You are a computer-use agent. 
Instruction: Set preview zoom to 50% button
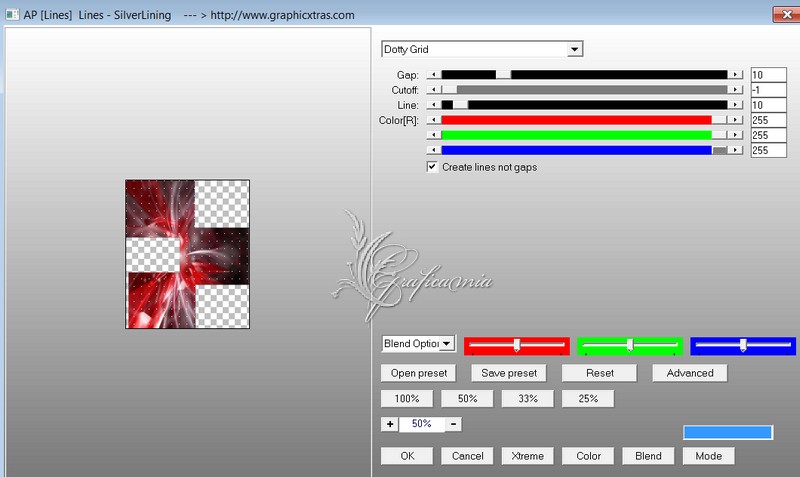pyautogui.click(x=467, y=398)
